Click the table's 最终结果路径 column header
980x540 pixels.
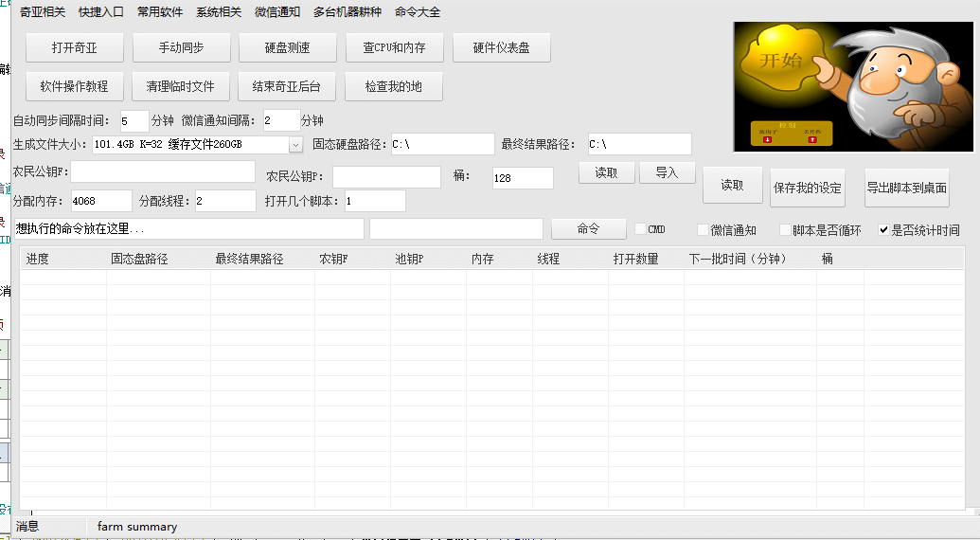tap(262, 259)
